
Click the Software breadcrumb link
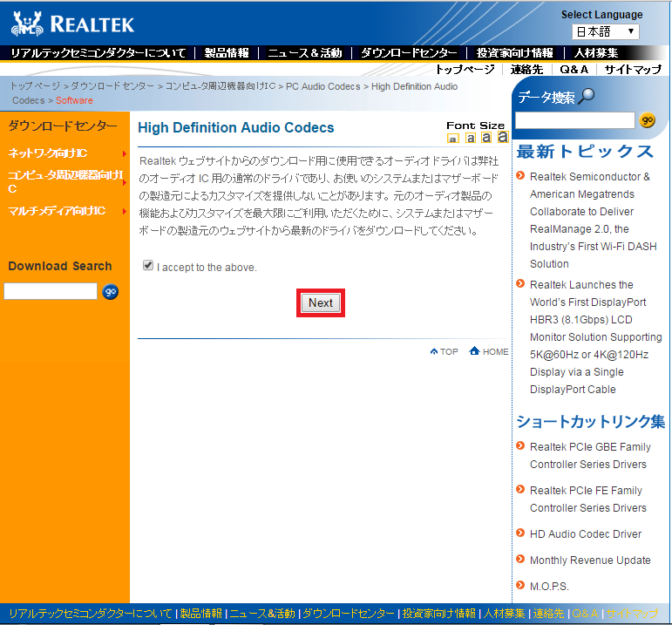point(74,100)
